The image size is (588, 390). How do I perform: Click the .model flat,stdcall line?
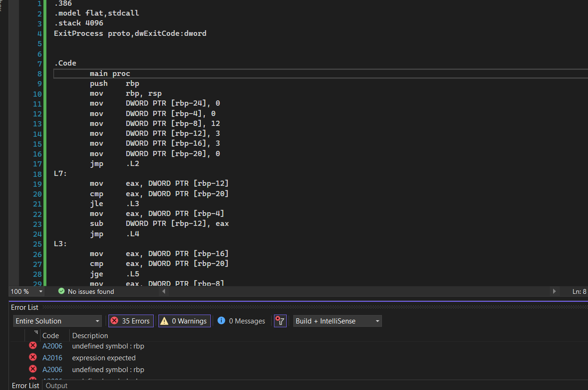coord(97,13)
